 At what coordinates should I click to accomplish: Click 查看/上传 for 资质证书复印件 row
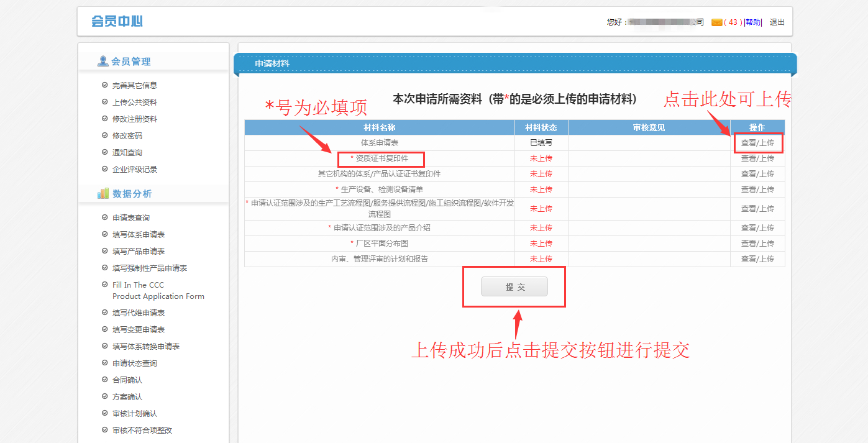(757, 158)
